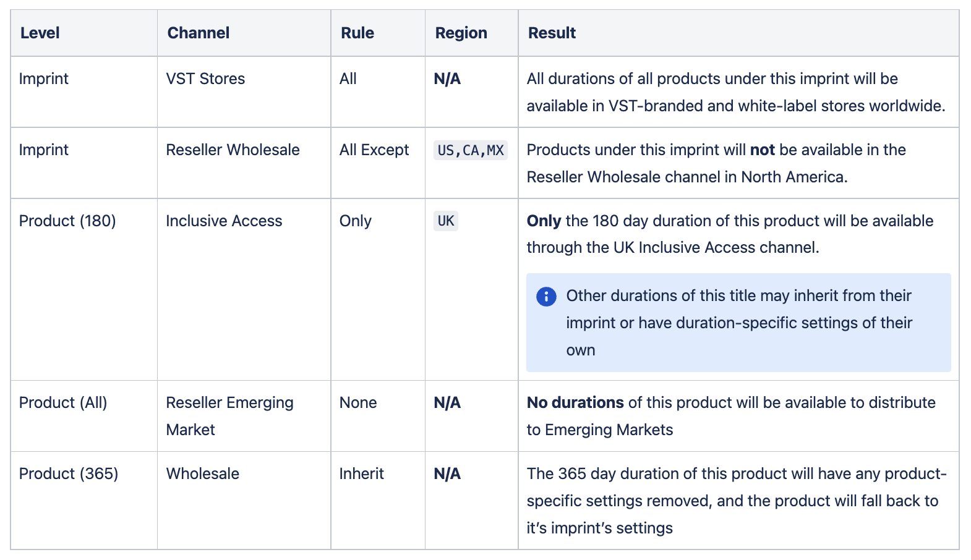Click the None rule cell
971x560 pixels.
tap(378, 416)
